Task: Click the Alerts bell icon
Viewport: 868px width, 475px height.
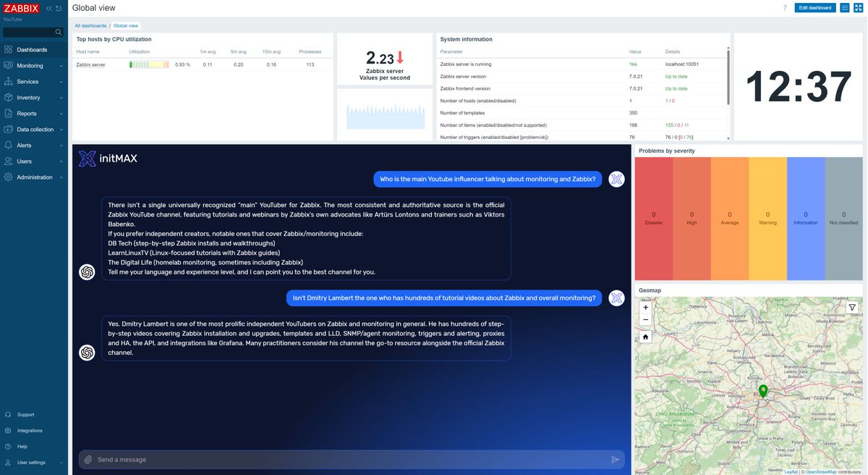Action: [x=8, y=146]
